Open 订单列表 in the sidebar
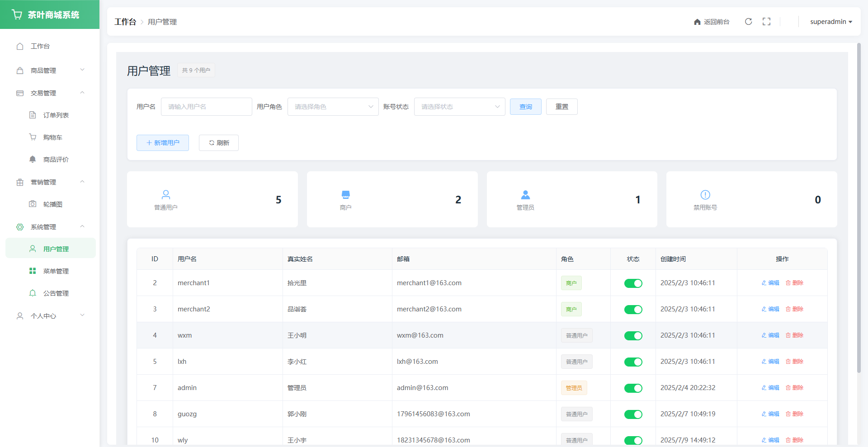This screenshot has height=447, width=868. (x=56, y=115)
